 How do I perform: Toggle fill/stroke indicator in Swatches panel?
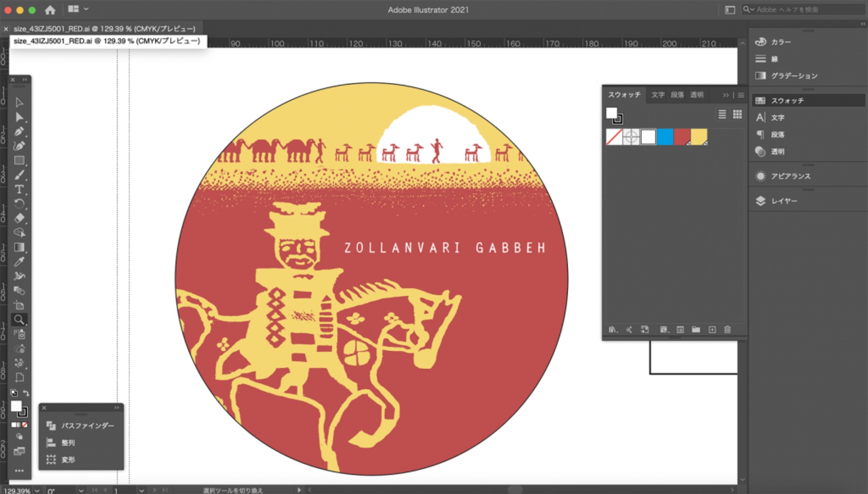[614, 115]
